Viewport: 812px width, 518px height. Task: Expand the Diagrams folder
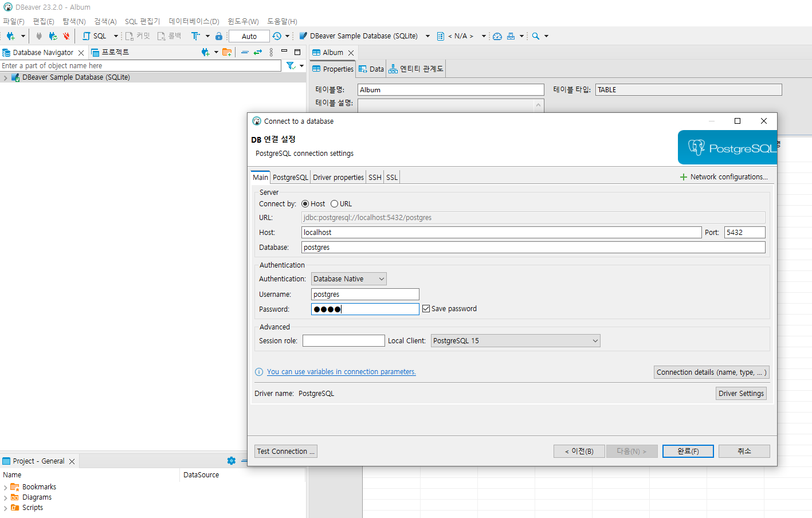click(6, 498)
